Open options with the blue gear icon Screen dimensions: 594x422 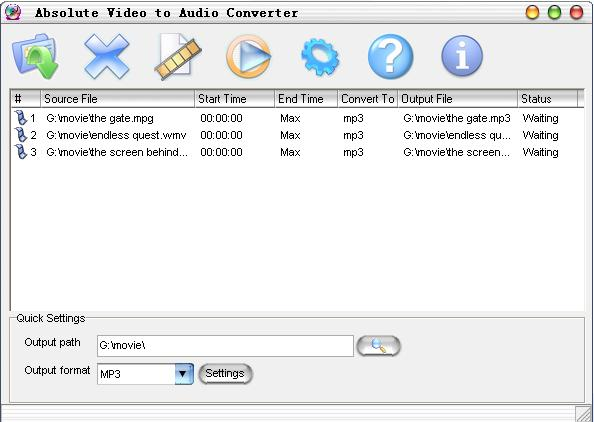tap(320, 57)
